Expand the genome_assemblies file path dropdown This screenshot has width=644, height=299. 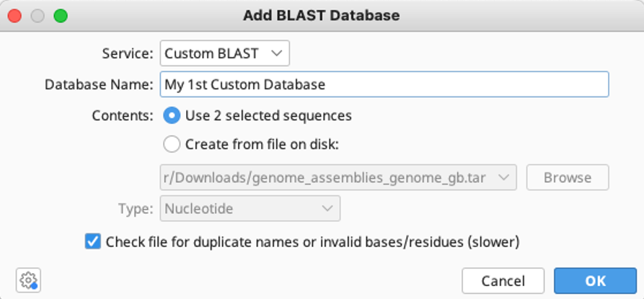point(338,177)
